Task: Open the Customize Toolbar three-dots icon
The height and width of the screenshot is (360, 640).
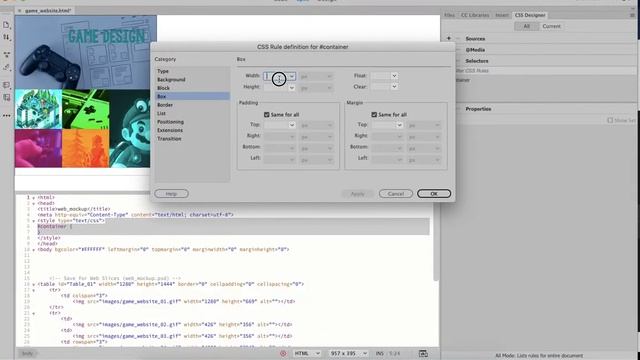Action: click(x=6, y=116)
